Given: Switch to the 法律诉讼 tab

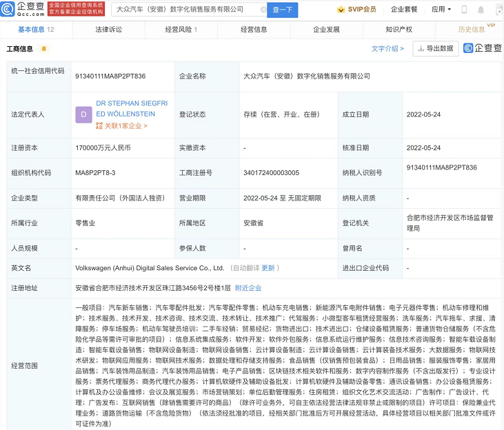Looking at the screenshot, I should [x=109, y=30].
